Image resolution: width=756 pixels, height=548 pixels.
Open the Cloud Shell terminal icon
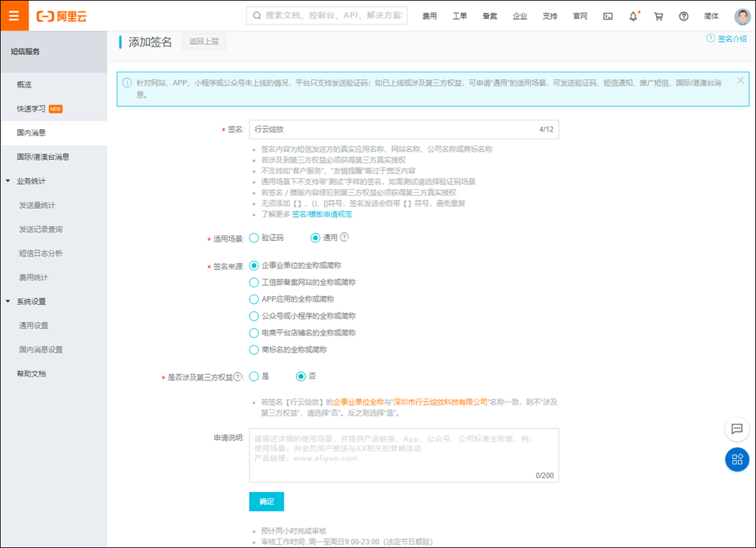[x=607, y=16]
